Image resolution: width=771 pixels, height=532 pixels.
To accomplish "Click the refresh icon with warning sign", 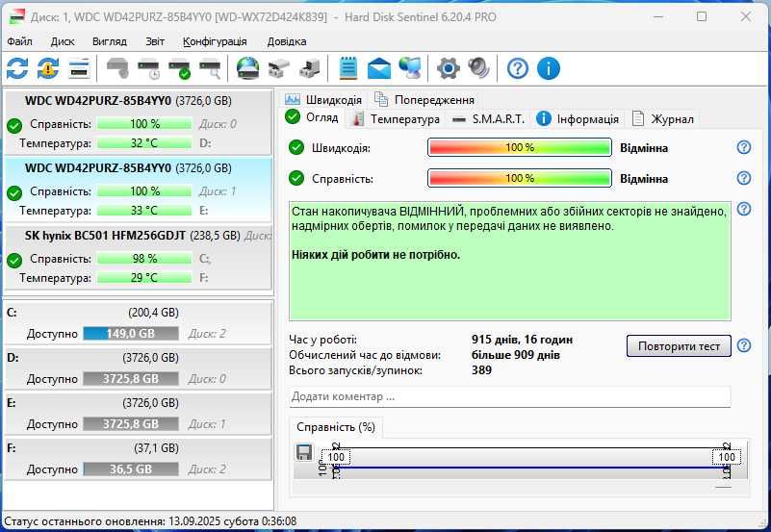I will 48,68.
